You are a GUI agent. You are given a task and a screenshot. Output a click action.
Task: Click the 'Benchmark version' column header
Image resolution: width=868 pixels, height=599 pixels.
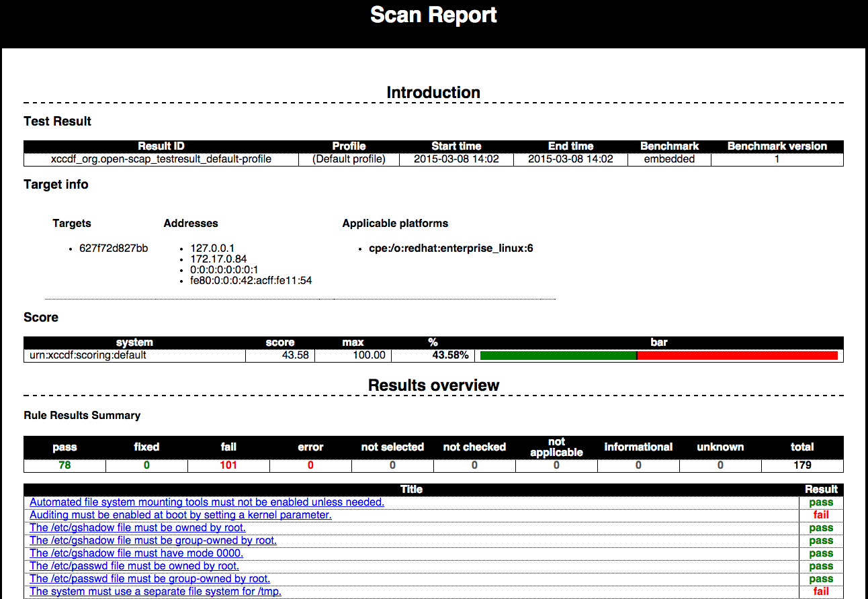[777, 146]
